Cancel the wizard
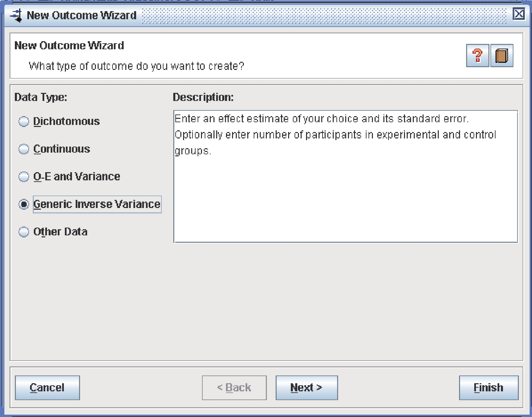 pos(47,388)
